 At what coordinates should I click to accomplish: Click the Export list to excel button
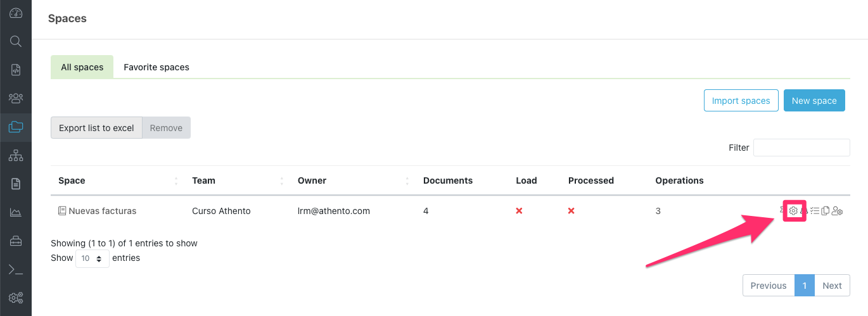point(96,128)
